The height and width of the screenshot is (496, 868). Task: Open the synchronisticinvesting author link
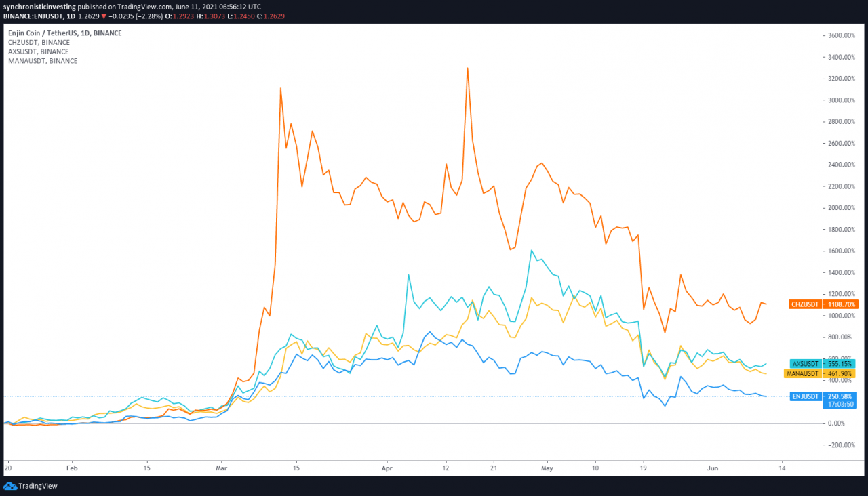click(39, 6)
